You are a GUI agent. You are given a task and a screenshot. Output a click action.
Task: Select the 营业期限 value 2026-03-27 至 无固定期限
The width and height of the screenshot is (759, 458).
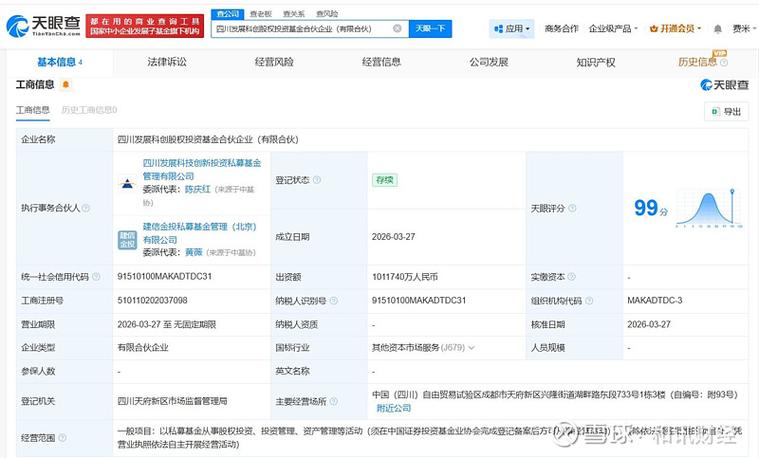[167, 324]
